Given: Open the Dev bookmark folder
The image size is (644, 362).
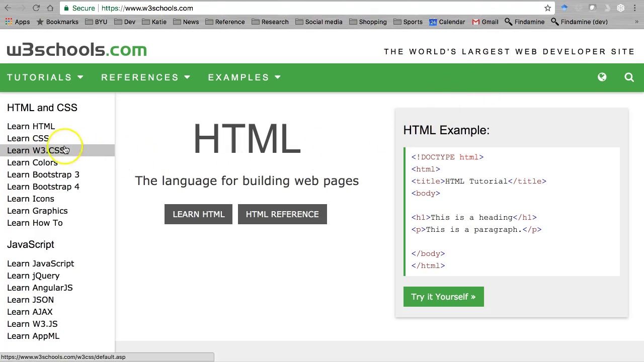Looking at the screenshot, I should click(125, 22).
